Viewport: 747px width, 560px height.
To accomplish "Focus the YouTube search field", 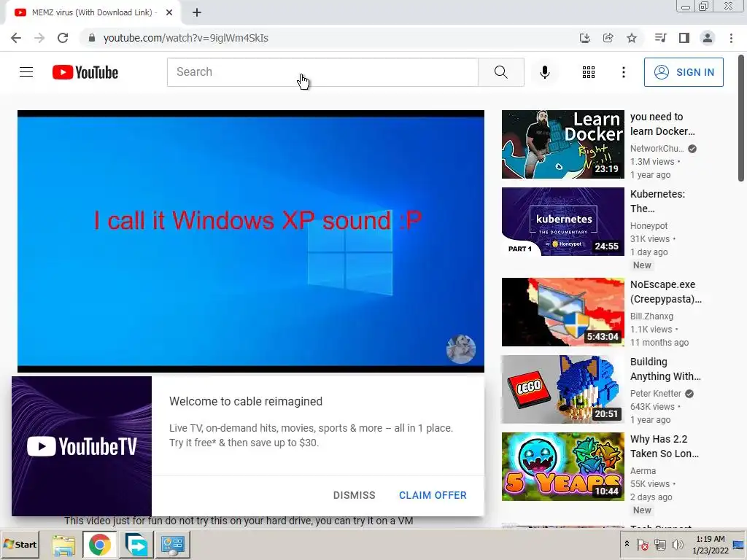I will point(322,72).
